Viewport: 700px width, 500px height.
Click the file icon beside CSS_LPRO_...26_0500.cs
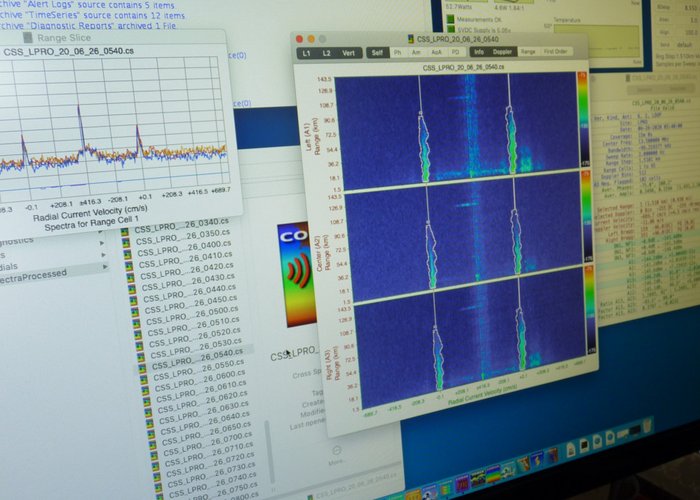[137, 322]
